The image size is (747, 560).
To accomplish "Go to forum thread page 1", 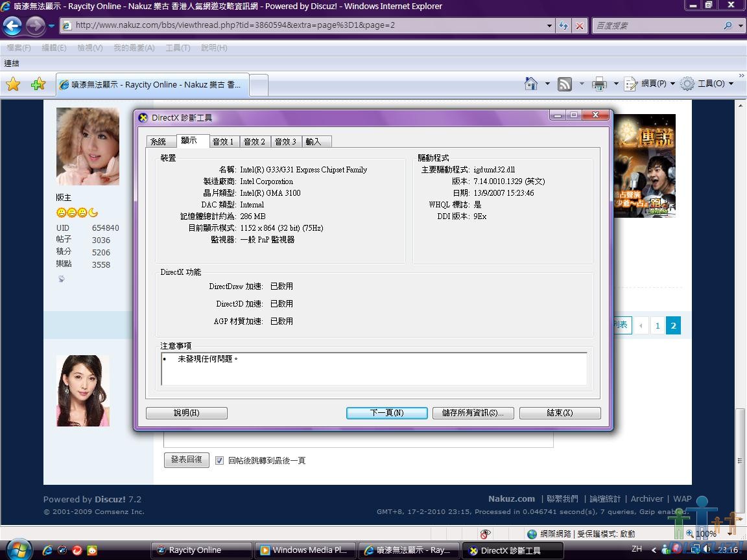I will (658, 326).
